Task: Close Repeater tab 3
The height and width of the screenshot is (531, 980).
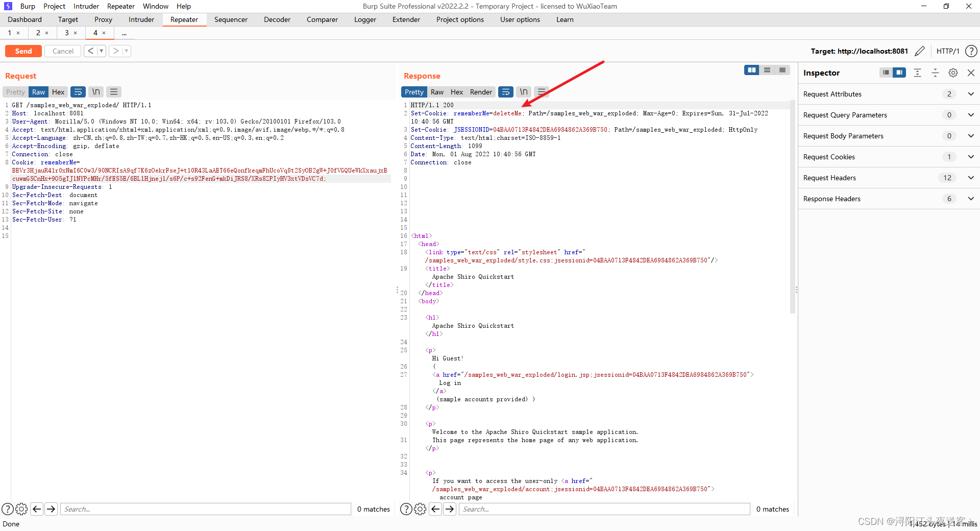Action: [x=76, y=33]
